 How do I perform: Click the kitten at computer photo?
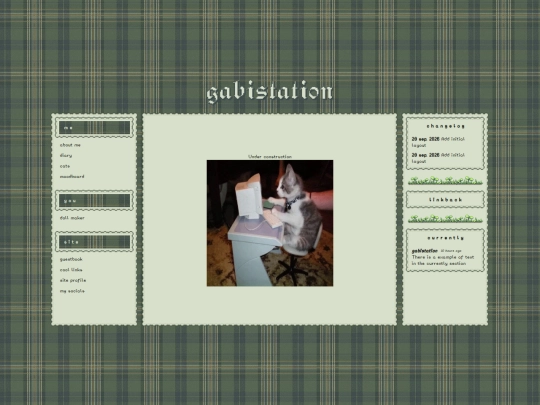pyautogui.click(x=270, y=223)
